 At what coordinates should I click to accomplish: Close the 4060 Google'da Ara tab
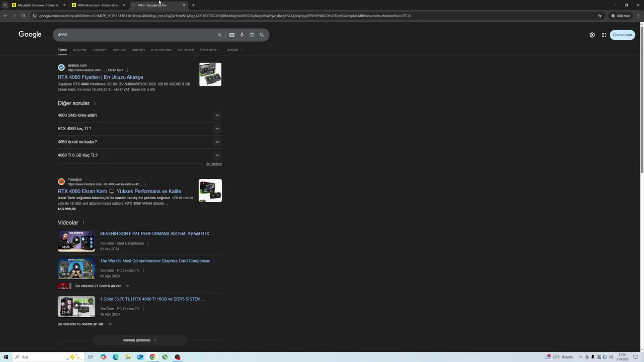184,5
